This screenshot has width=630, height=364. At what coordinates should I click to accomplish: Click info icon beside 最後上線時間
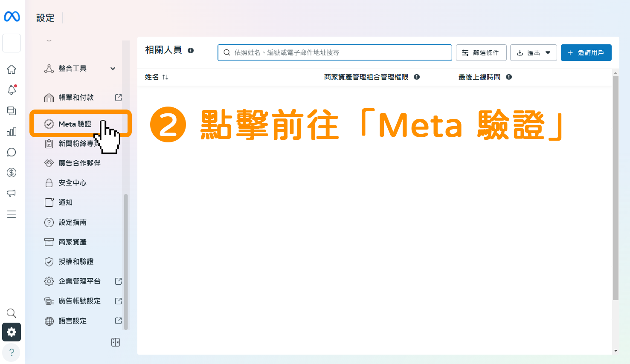pos(509,77)
